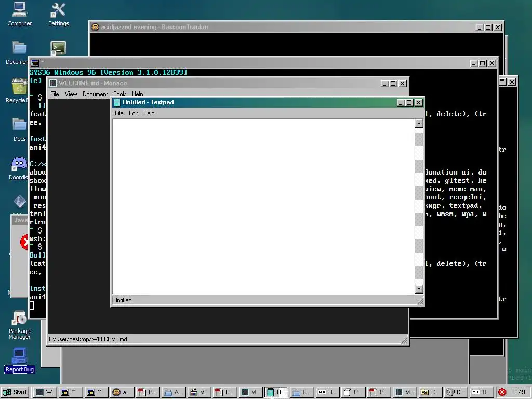Screen dimensions: 532x399
Task: Click the Textpad title bar notepad icon
Action: (117, 102)
